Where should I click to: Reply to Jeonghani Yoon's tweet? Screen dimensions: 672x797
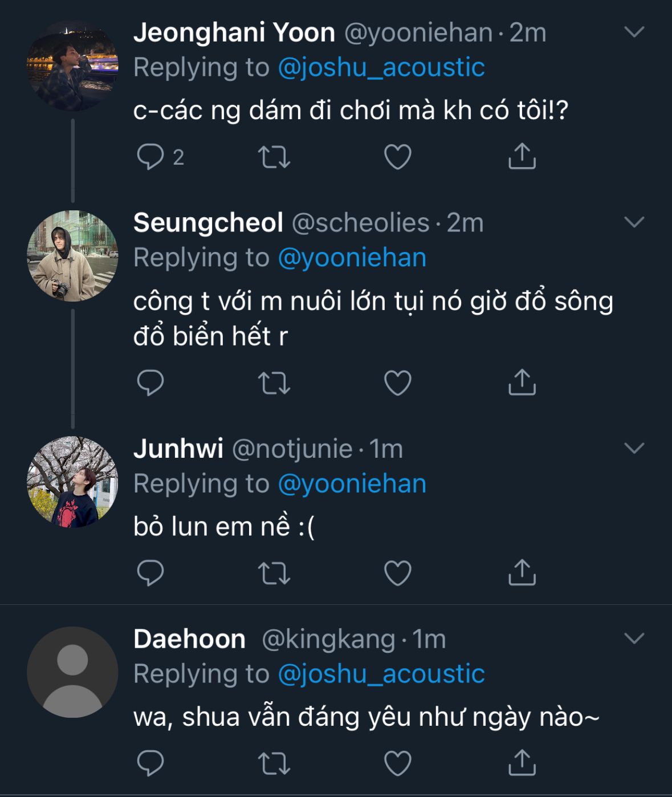[150, 157]
